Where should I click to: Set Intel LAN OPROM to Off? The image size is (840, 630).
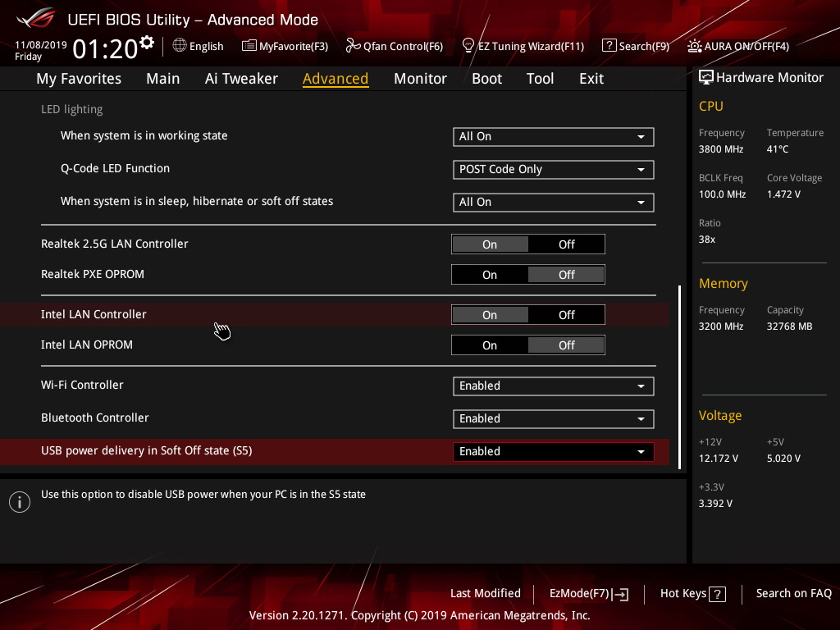point(566,345)
